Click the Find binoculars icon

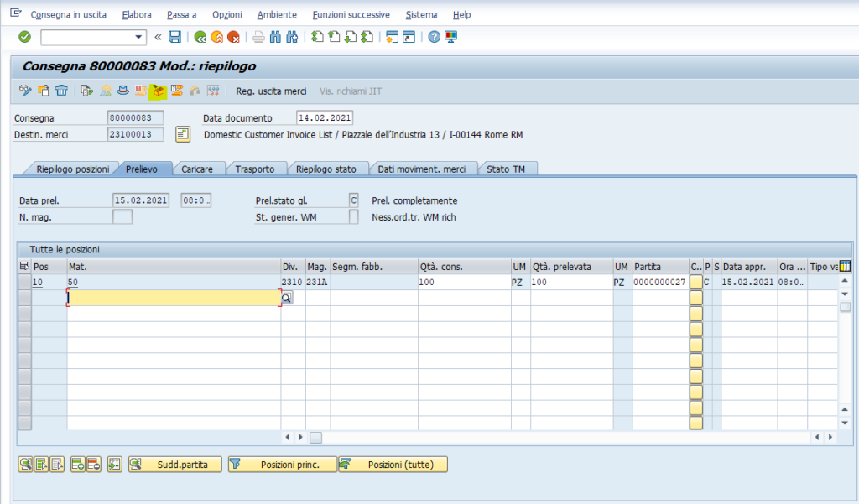click(x=275, y=37)
